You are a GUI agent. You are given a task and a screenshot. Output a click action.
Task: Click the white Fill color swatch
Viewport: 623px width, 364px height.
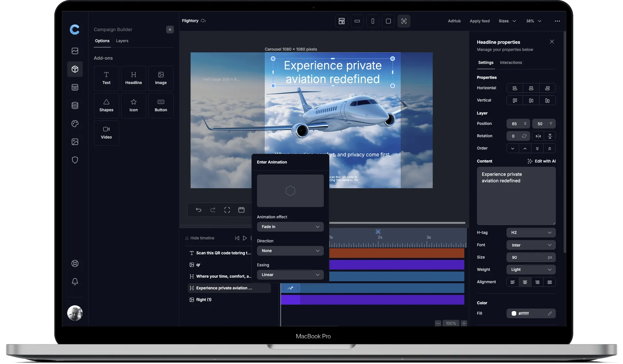click(514, 313)
